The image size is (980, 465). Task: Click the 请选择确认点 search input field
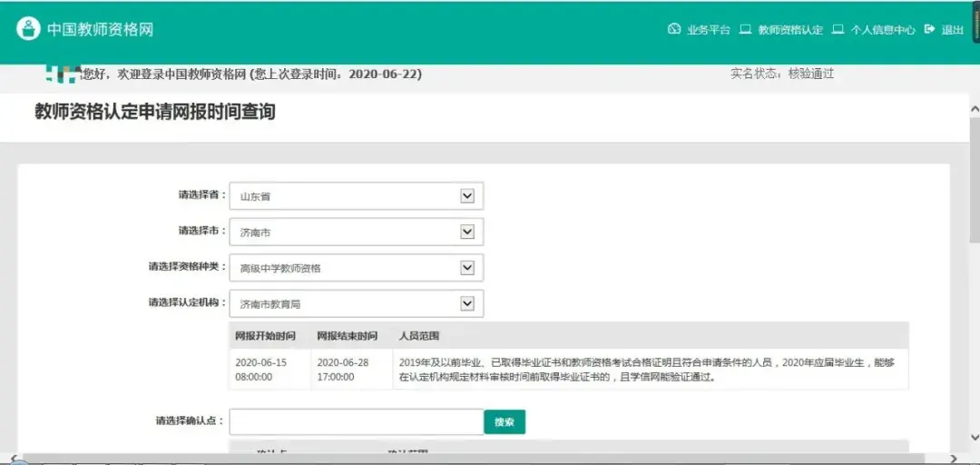click(x=357, y=421)
